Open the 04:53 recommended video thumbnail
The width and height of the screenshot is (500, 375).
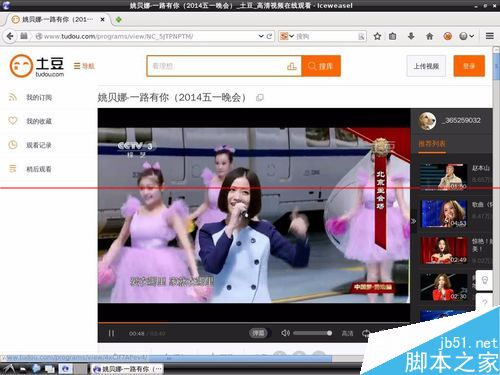tap(443, 213)
